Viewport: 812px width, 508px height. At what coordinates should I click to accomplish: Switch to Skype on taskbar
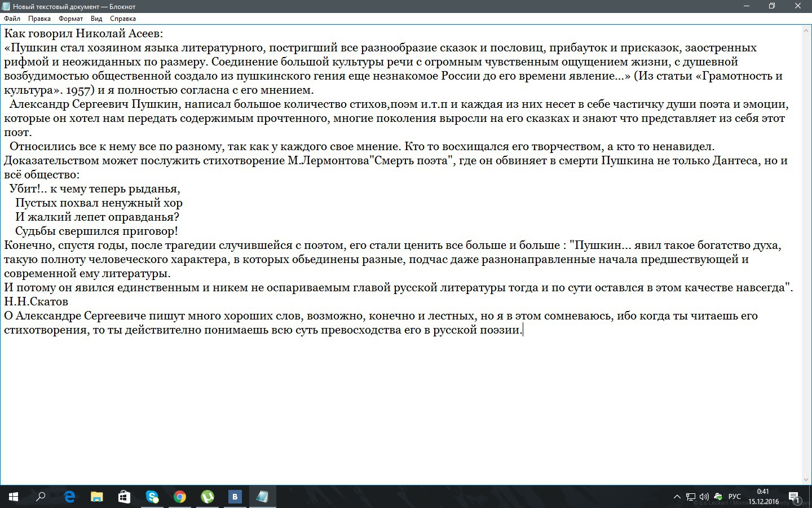(x=152, y=497)
